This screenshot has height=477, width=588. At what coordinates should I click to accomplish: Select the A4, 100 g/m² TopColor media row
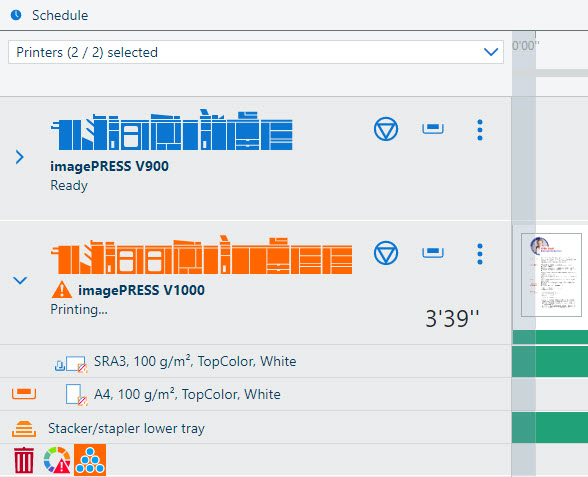click(256, 394)
